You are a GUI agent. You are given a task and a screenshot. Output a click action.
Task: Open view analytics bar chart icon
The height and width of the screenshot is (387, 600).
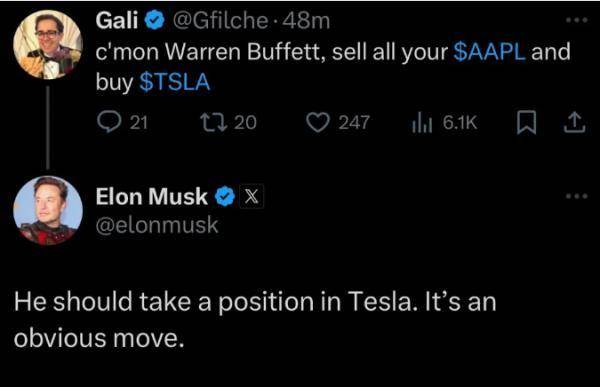point(422,122)
